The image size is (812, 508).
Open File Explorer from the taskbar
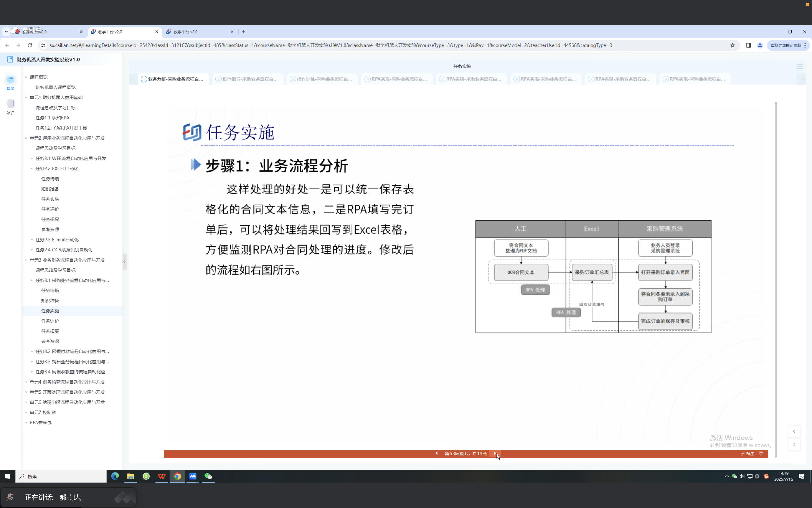pos(131,476)
